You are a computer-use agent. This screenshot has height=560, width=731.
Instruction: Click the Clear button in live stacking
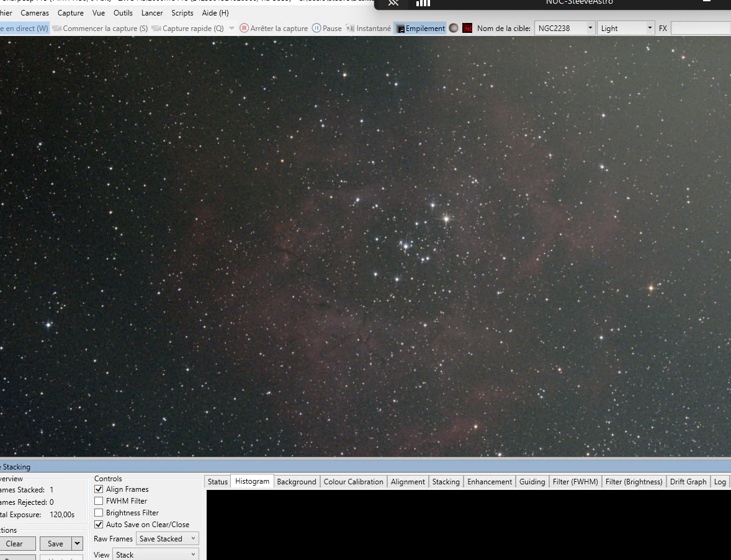pyautogui.click(x=14, y=544)
